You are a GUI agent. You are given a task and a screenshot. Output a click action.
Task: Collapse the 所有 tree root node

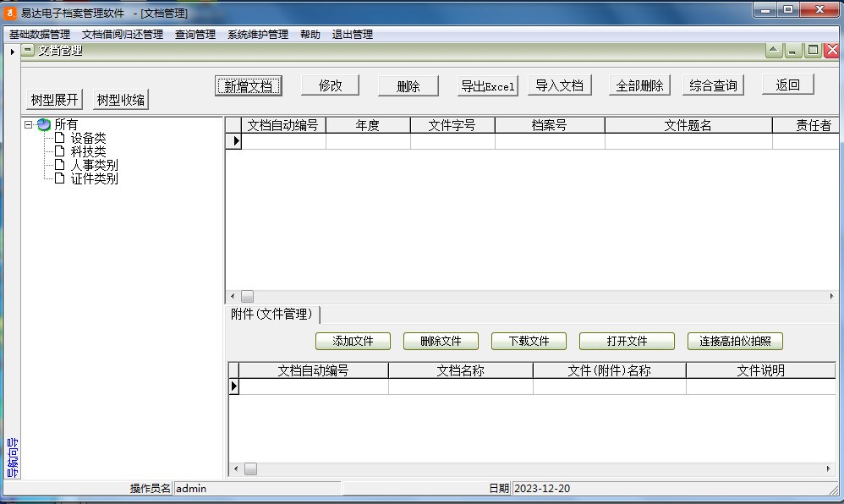pyautogui.click(x=29, y=125)
